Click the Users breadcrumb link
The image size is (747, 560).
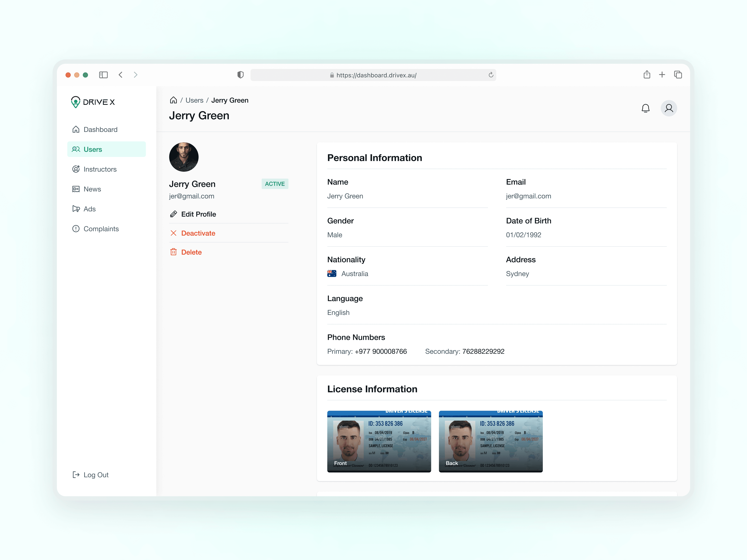click(194, 100)
